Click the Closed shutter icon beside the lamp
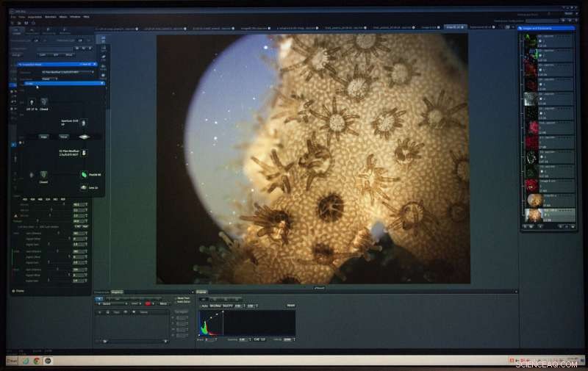The width and height of the screenshot is (588, 371). (43, 101)
